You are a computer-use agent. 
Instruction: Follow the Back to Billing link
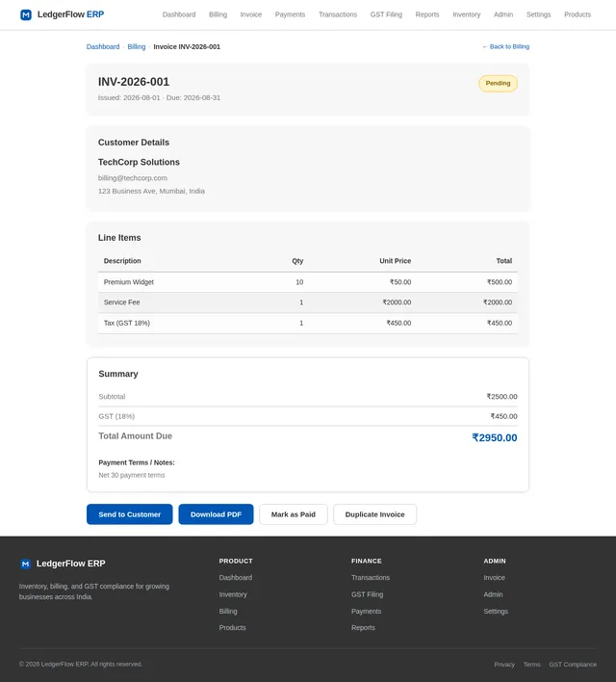505,47
